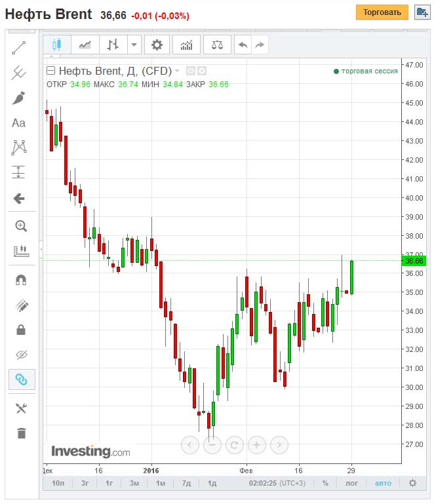
Task: Click the chart zoom out minus
Action: (x=212, y=445)
